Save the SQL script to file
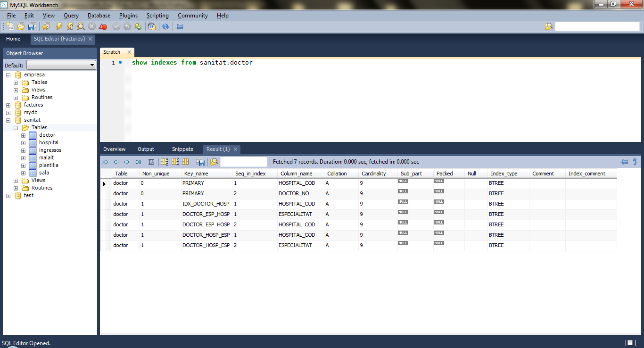Image resolution: width=644 pixels, height=348 pixels. [32, 26]
